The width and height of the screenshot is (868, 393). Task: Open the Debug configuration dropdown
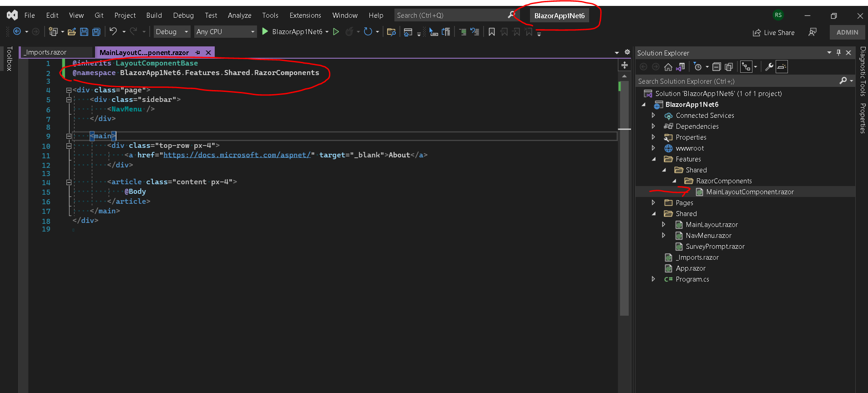[172, 31]
